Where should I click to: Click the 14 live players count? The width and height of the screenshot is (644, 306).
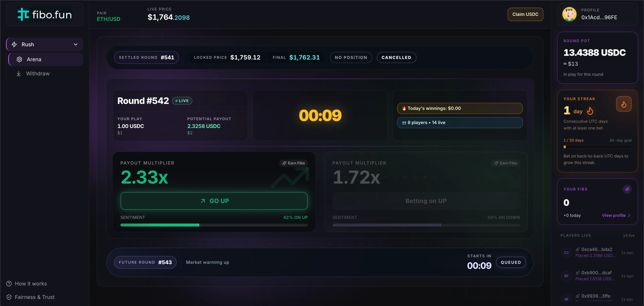click(x=629, y=235)
